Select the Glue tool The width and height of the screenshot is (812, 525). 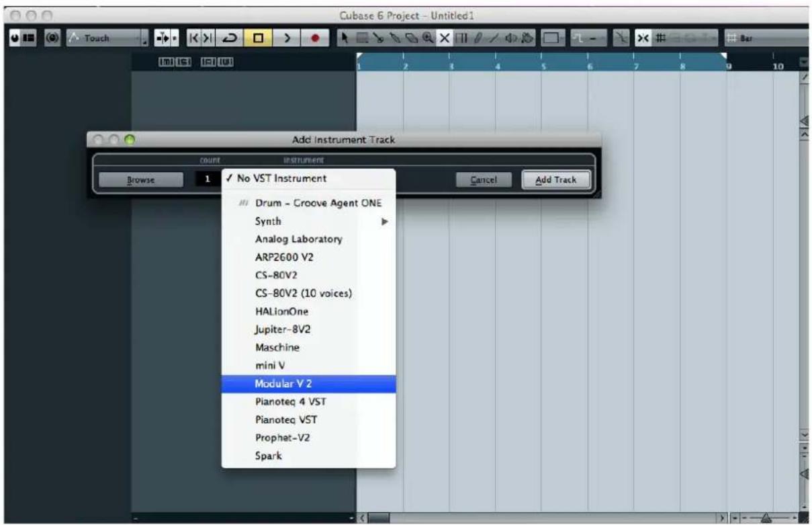tap(395, 38)
